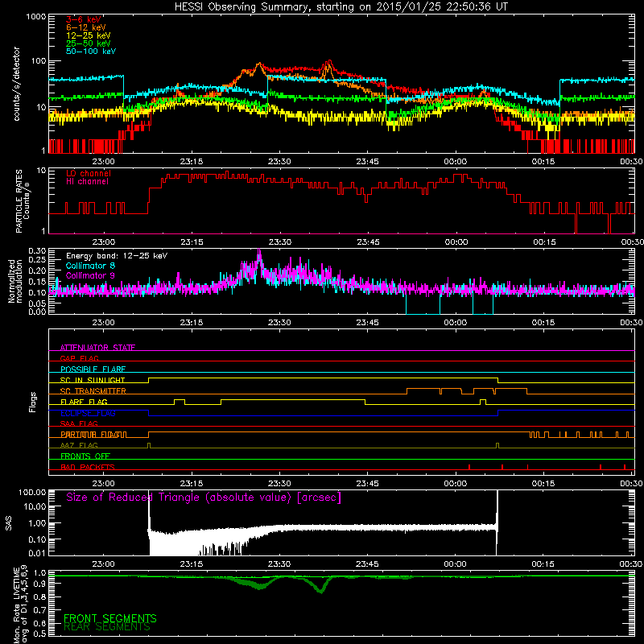The width and height of the screenshot is (644, 644).
Task: Click the POSSIBLE FLARE flag label
Action: [x=93, y=369]
